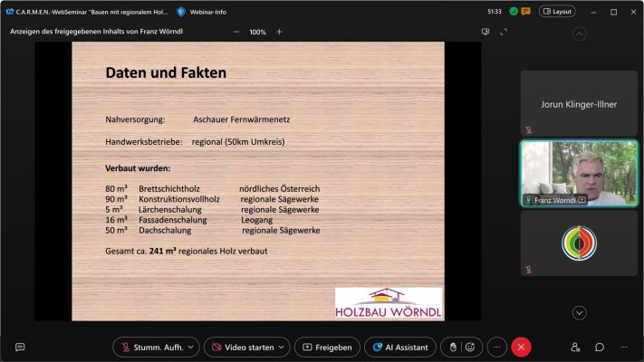Raise hand with the hand icon
Screen dimensions: 644x362
tap(453, 348)
